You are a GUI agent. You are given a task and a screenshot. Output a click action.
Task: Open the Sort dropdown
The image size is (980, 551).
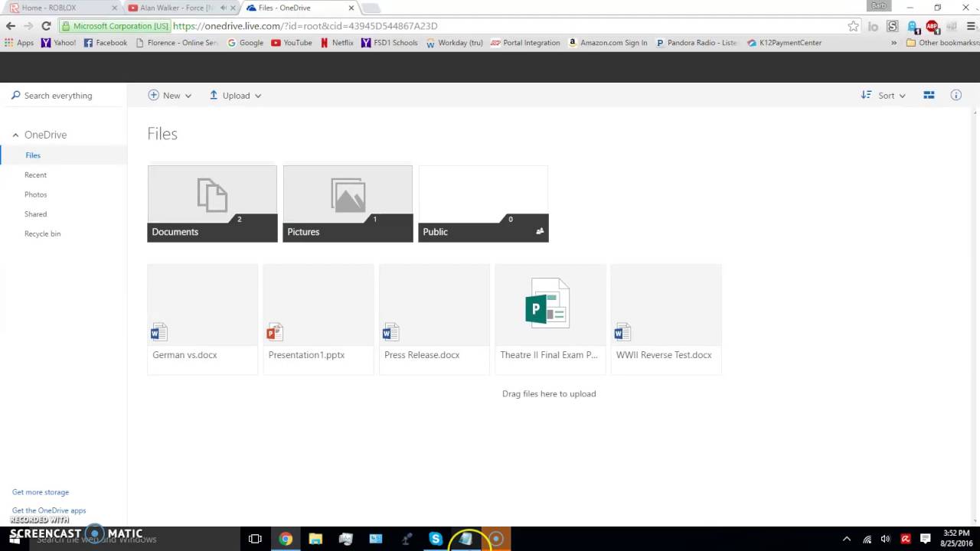click(884, 96)
